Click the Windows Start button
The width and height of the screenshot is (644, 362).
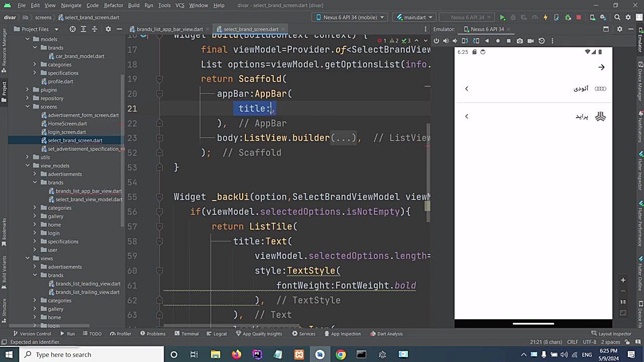pyautogui.click(x=9, y=354)
